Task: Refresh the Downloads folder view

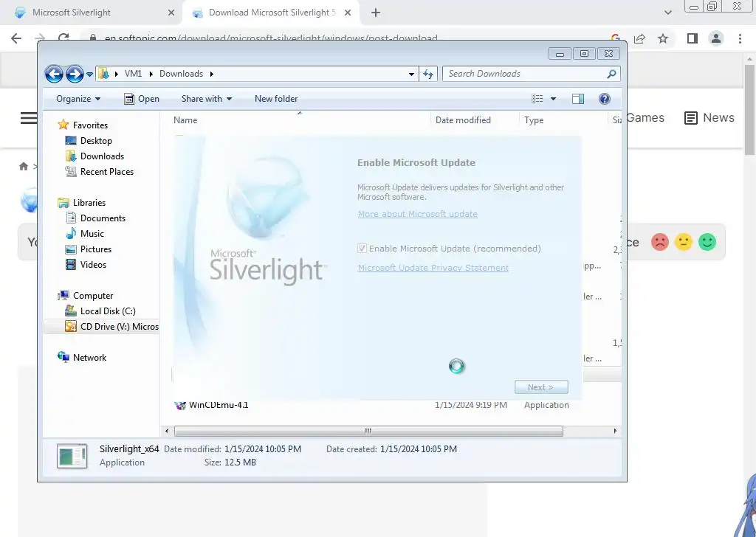Action: pos(428,75)
